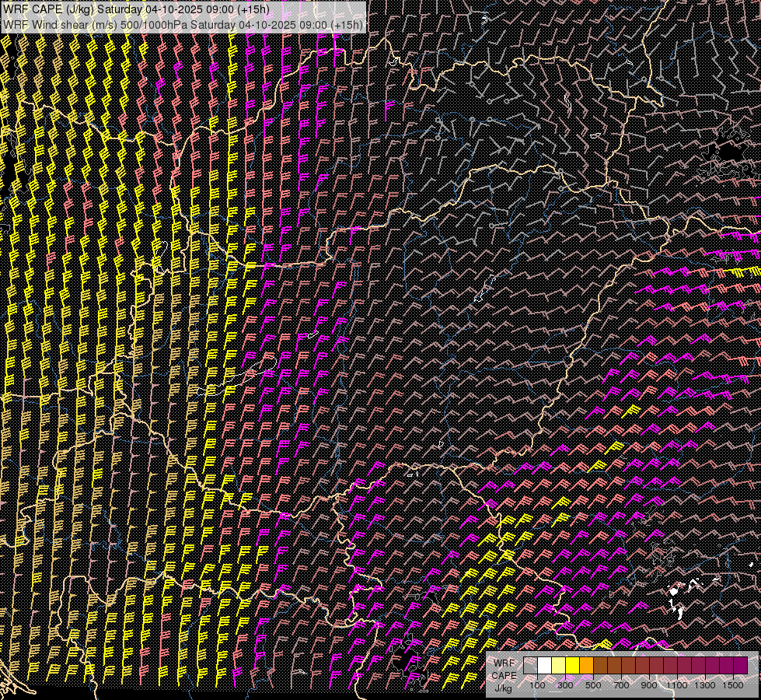Click the 1300 legend tick label
The image size is (761, 700).
[x=704, y=685]
